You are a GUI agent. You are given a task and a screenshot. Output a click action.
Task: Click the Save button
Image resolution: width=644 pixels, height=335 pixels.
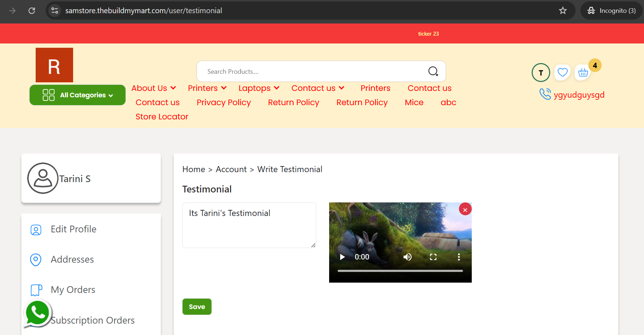click(x=197, y=306)
